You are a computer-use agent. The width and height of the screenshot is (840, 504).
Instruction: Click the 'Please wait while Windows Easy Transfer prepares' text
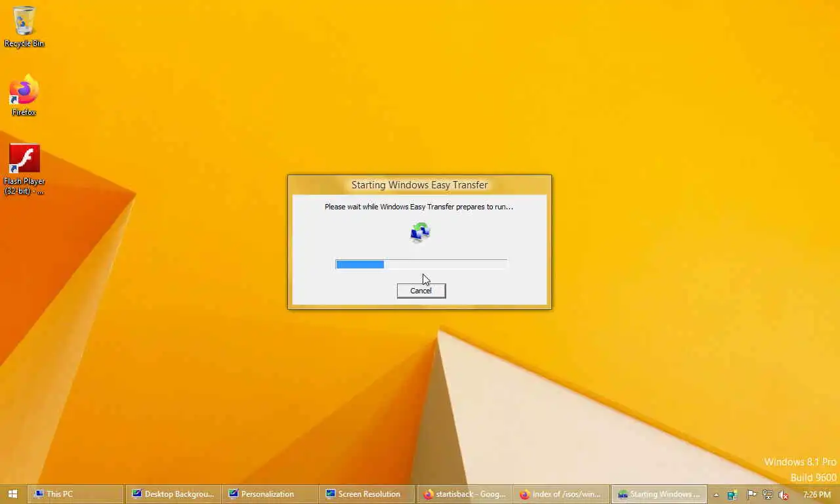coord(419,207)
